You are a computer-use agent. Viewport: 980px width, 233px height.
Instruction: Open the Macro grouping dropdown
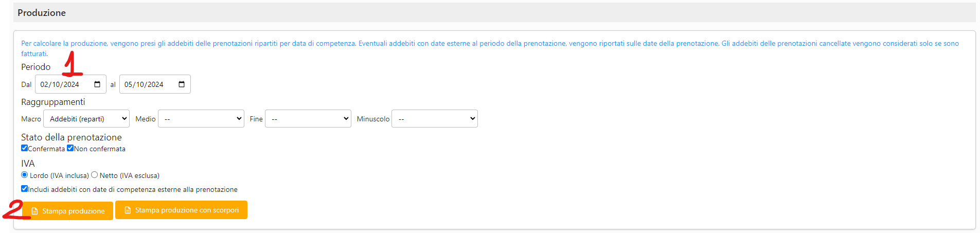(x=86, y=119)
